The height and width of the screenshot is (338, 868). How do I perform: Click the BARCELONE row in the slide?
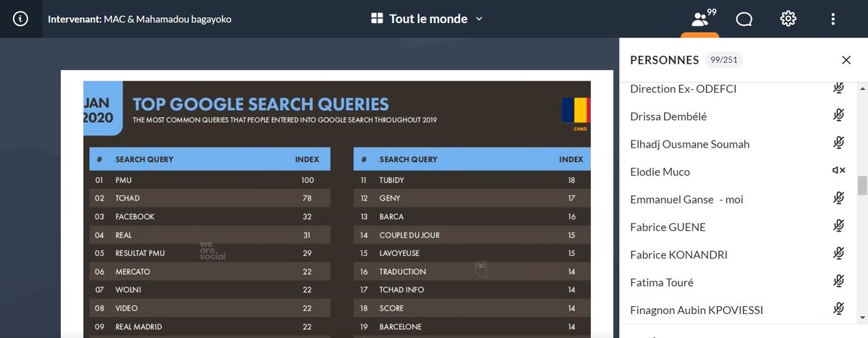pyautogui.click(x=472, y=326)
